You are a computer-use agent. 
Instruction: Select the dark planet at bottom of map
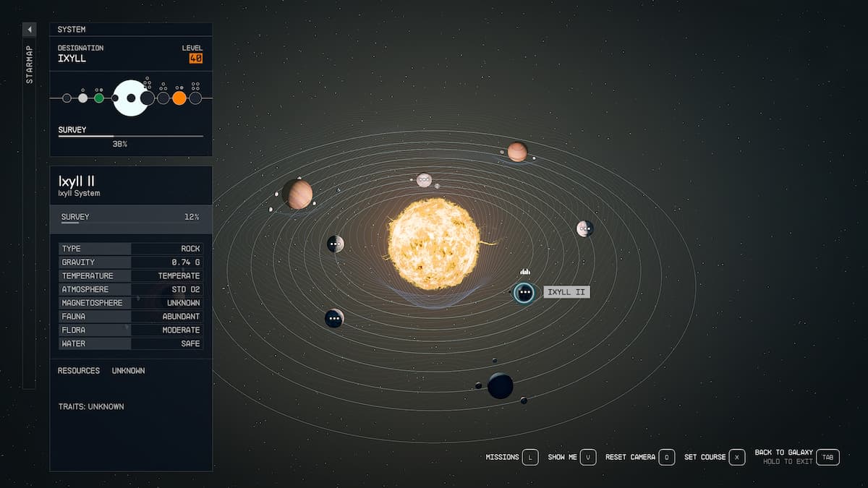[500, 385]
